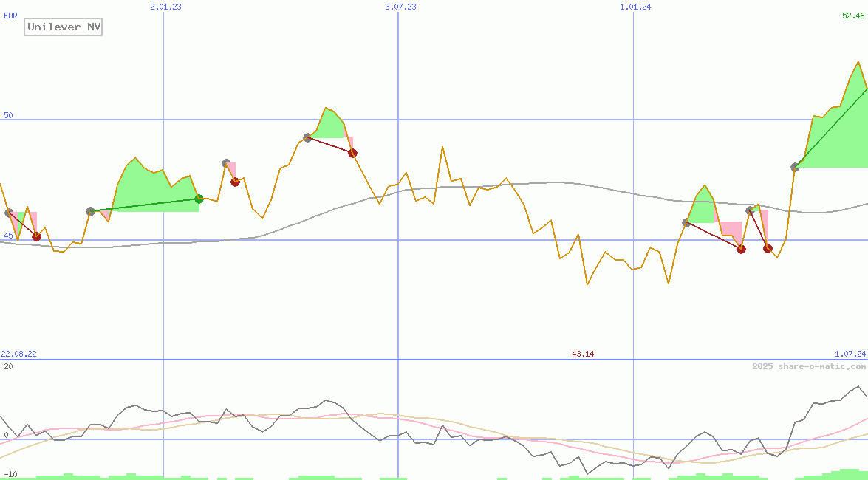Click gray entry marker just below the 50 line
This screenshot has height=480, width=868.
308,137
